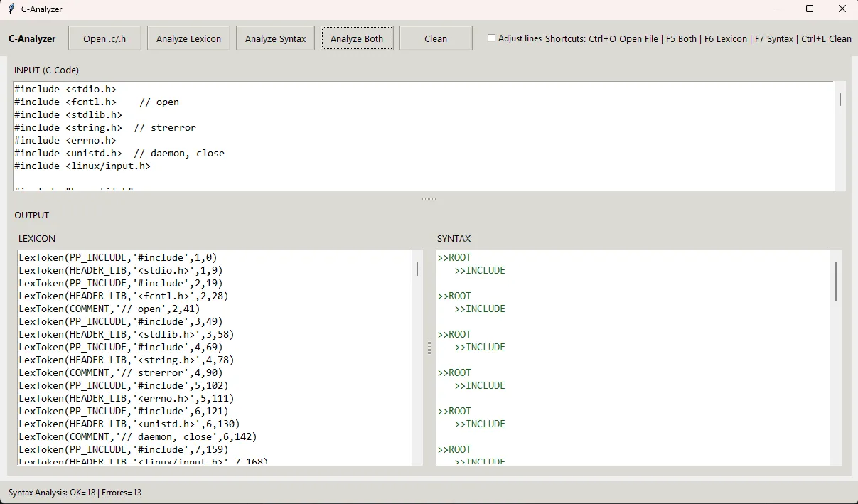This screenshot has width=858, height=504.
Task: Clean all panels with the Clean button
Action: 435,38
